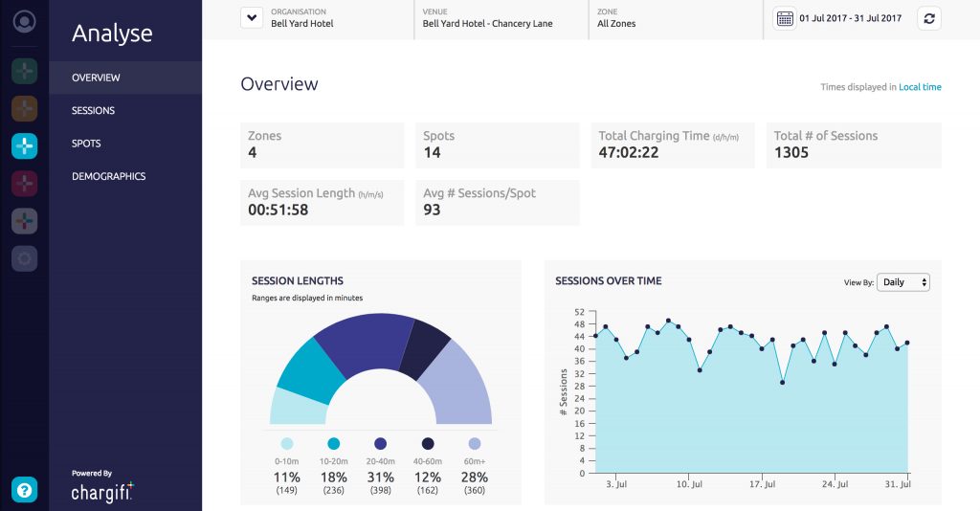
Task: Select the active cyan plus icon
Action: point(24,146)
